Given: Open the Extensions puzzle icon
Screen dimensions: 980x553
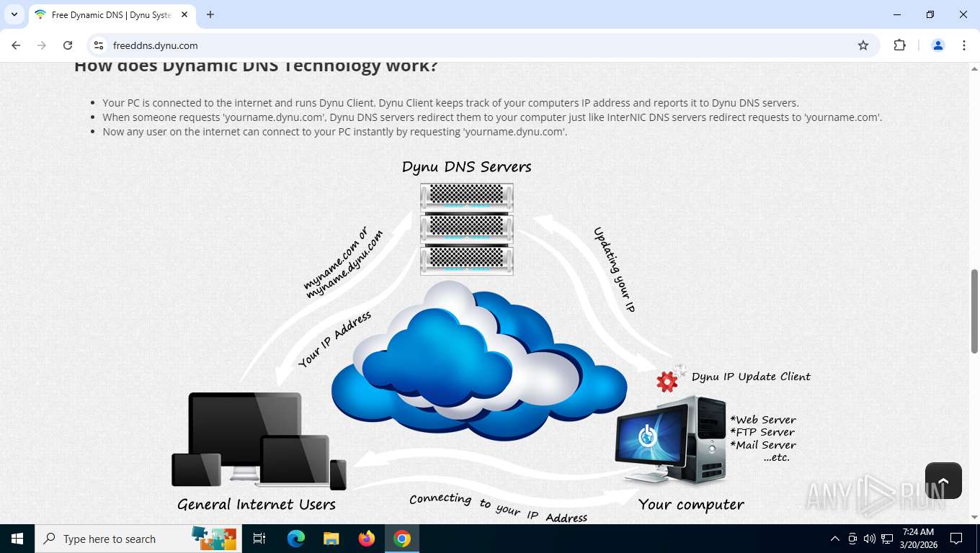Looking at the screenshot, I should [x=899, y=45].
